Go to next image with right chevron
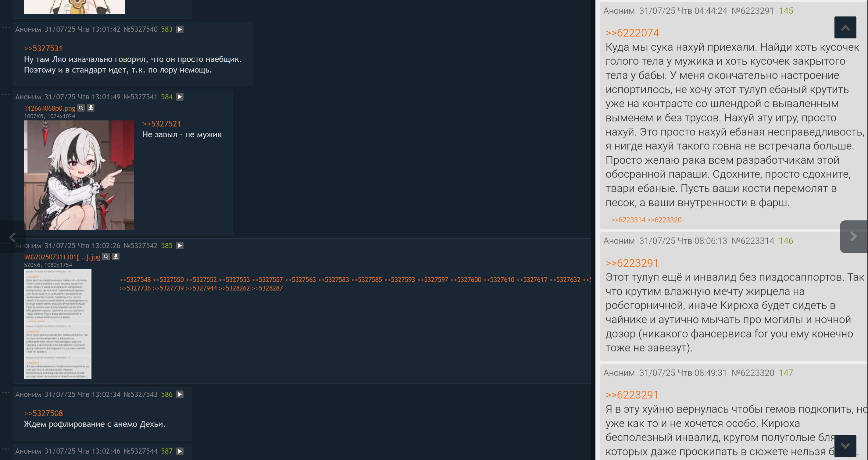 pos(853,237)
